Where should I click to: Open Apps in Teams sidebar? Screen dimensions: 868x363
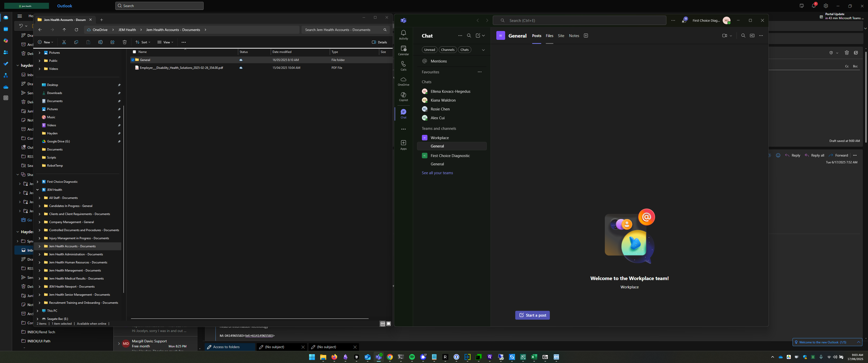point(403,145)
